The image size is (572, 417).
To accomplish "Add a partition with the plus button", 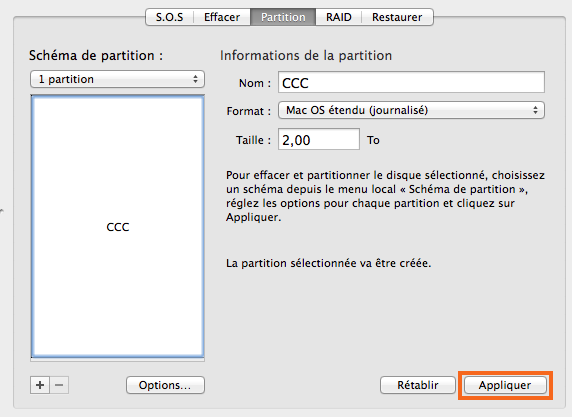I will [x=40, y=385].
